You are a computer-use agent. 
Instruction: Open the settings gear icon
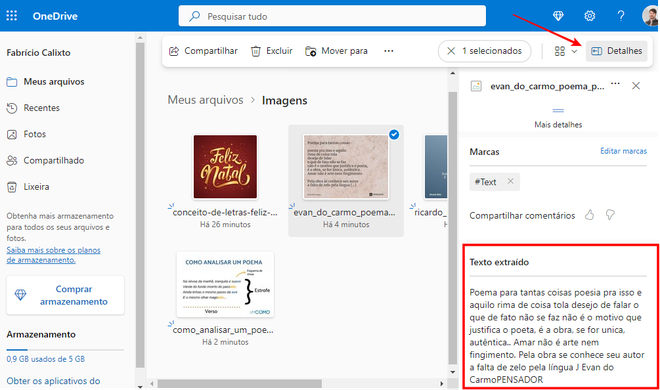point(590,16)
